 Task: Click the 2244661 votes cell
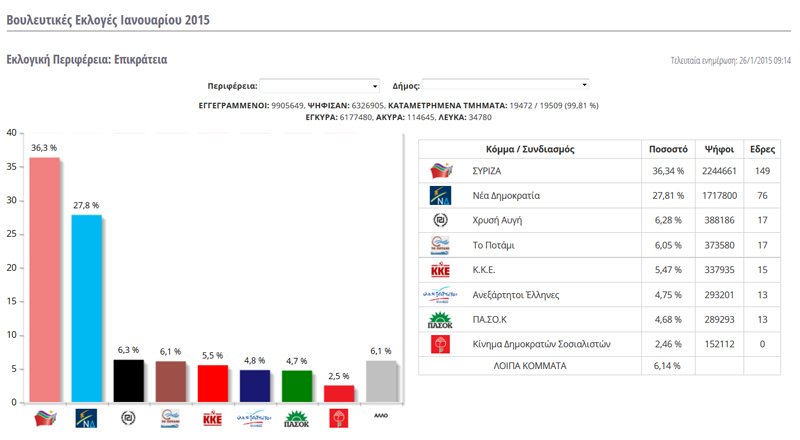719,171
